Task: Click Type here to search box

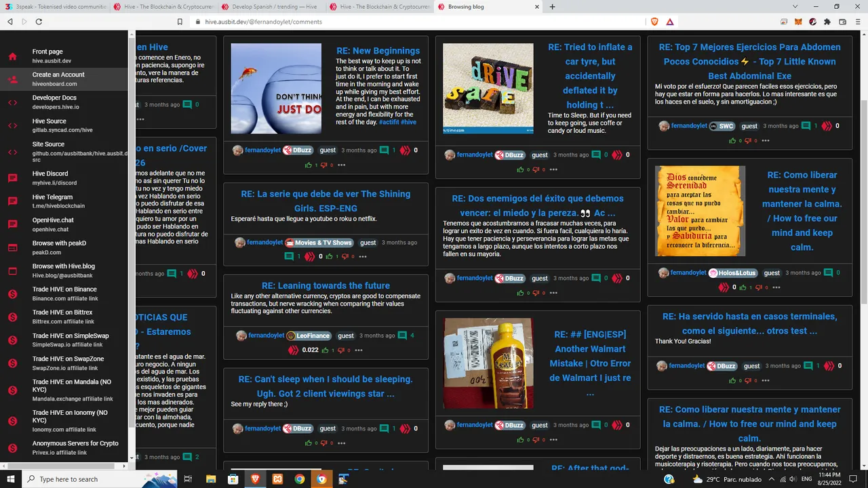Action: pos(90,479)
